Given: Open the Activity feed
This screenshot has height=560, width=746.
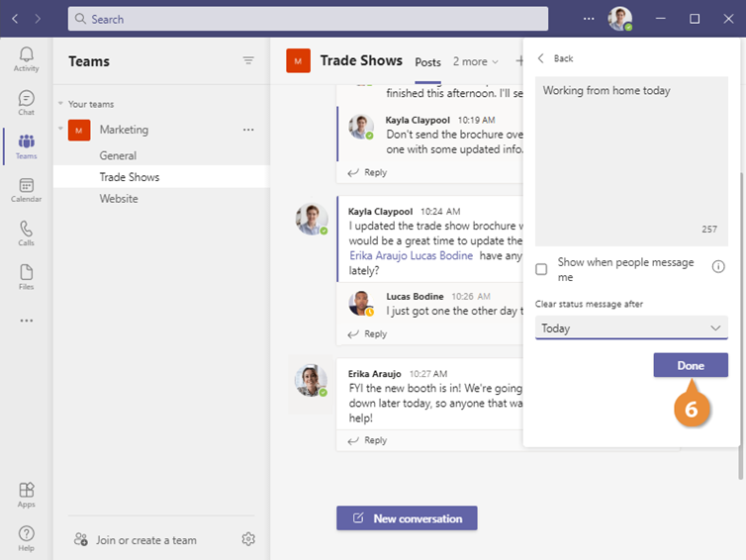Looking at the screenshot, I should tap(26, 59).
